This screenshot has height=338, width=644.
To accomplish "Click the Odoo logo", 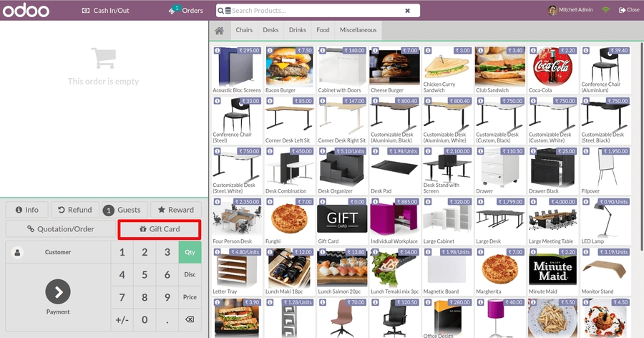I will tap(26, 10).
